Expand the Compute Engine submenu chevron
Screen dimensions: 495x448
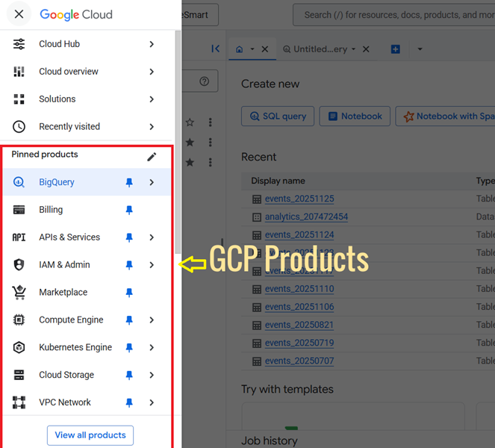152,320
